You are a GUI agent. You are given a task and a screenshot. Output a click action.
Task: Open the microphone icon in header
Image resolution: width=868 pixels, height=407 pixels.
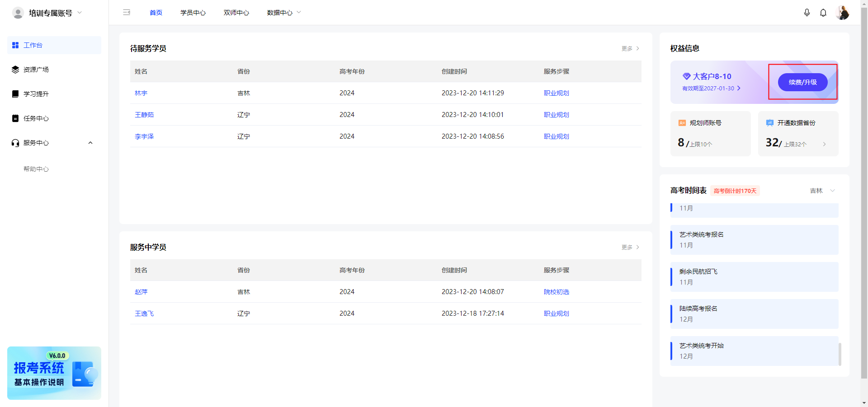807,13
